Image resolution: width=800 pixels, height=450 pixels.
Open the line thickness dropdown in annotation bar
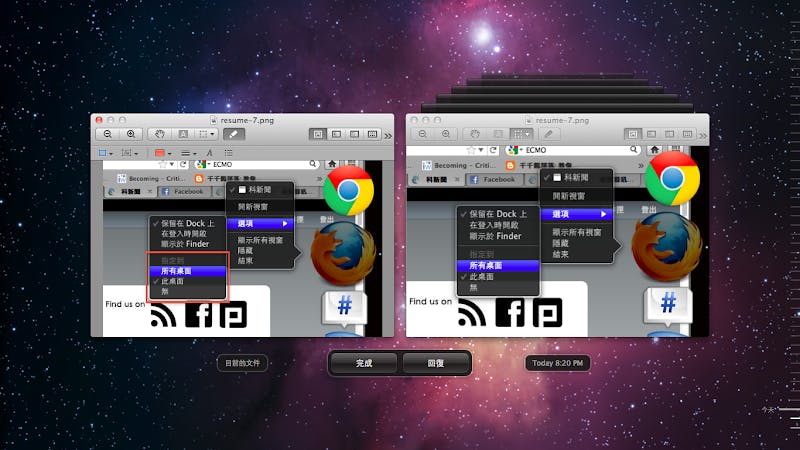(189, 153)
